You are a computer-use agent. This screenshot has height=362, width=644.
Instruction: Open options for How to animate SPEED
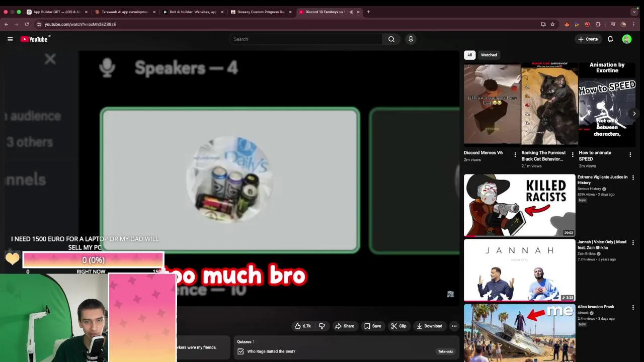(x=630, y=155)
